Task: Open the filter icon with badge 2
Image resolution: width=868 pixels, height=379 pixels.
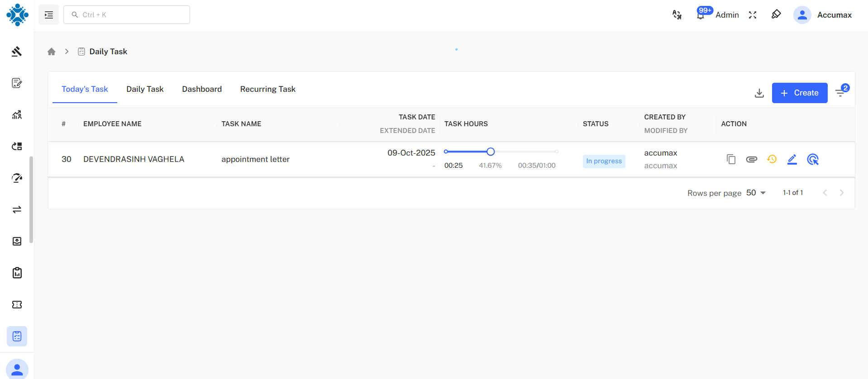Action: tap(840, 93)
